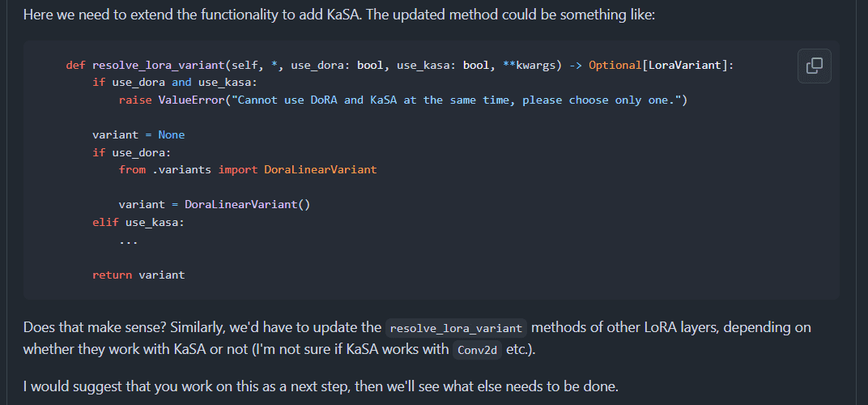The image size is (868, 405).
Task: Click the inline resolve_lora_variant code in paragraph
Action: click(x=456, y=328)
